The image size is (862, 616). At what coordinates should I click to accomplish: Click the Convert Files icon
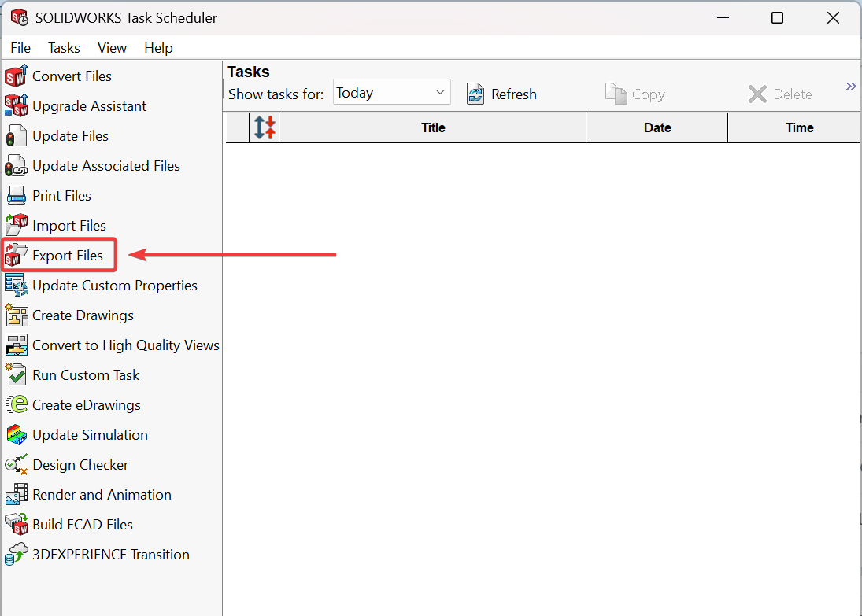[16, 76]
